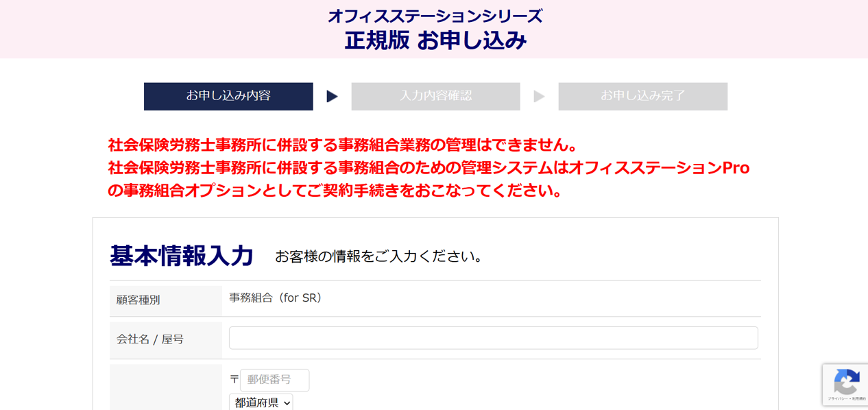Click the red warning line ending in できません。

(343, 145)
